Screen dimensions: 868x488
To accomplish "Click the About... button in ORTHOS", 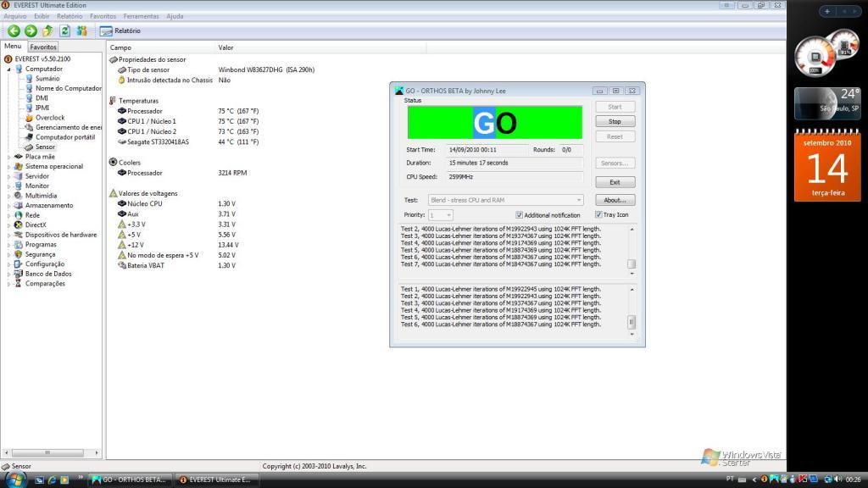I will (615, 200).
